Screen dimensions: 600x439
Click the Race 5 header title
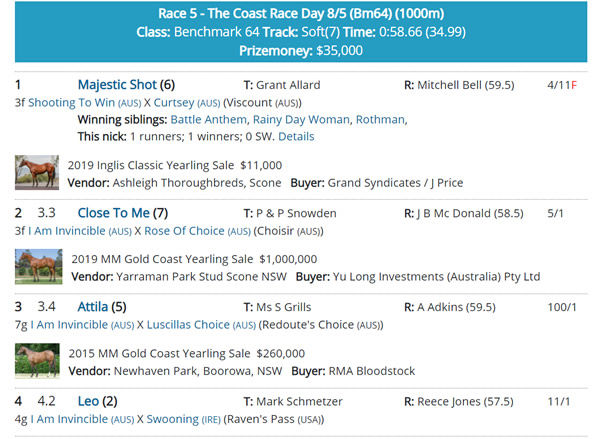click(x=299, y=15)
